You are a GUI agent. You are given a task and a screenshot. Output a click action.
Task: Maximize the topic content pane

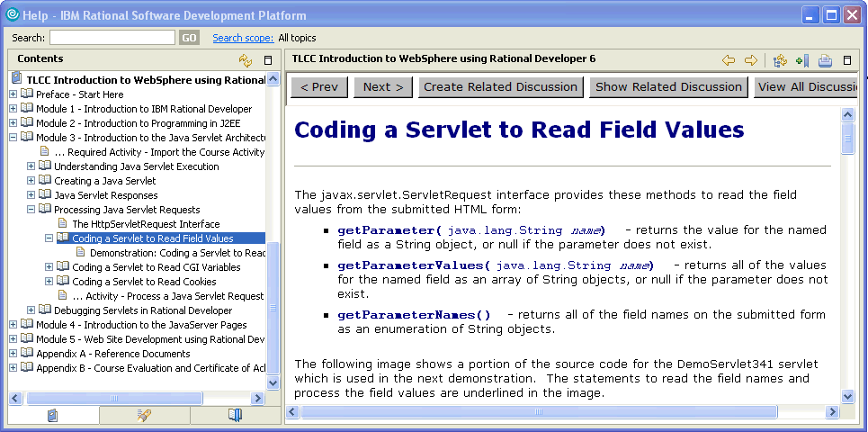click(847, 60)
